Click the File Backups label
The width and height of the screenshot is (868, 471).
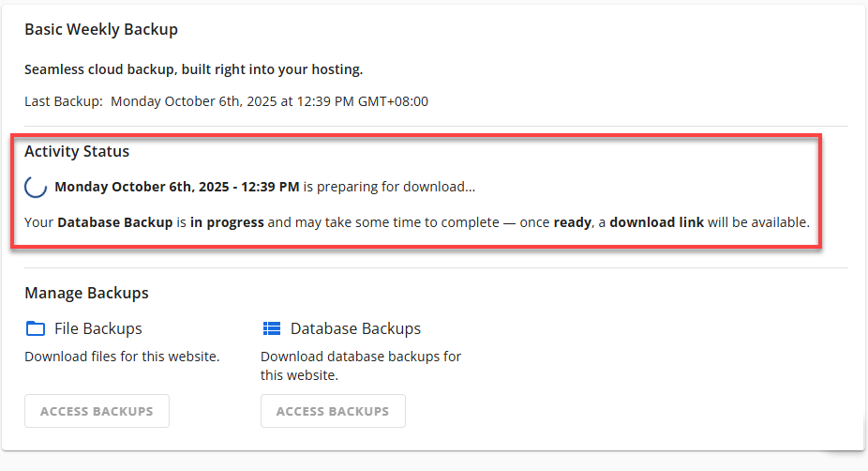tap(98, 328)
